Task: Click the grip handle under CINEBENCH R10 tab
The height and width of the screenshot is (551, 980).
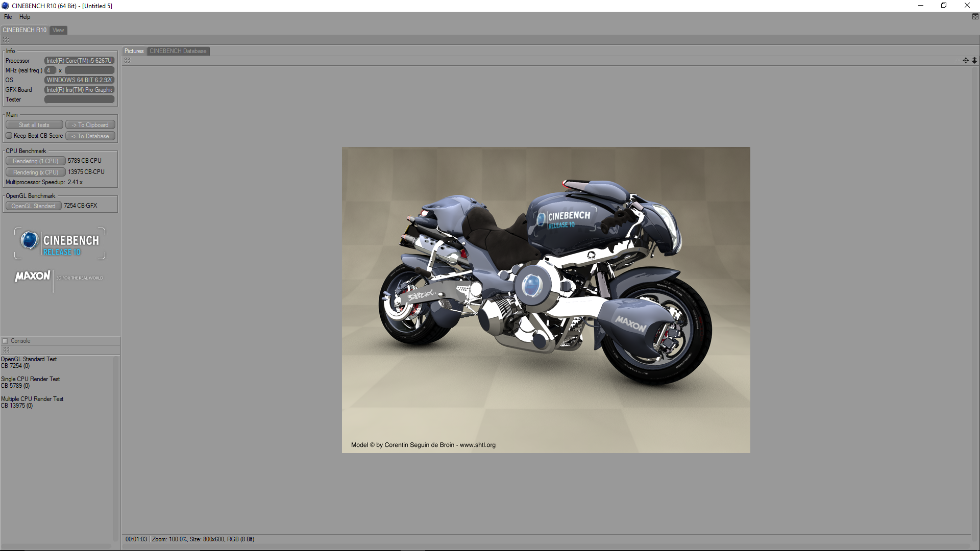Action: (x=6, y=40)
